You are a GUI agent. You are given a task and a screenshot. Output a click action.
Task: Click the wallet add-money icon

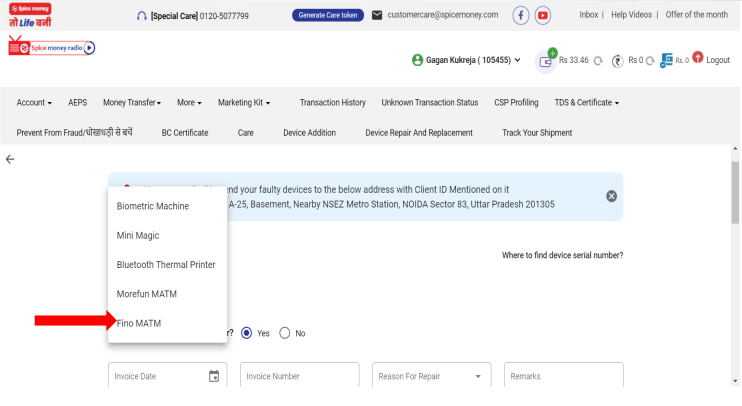[546, 61]
